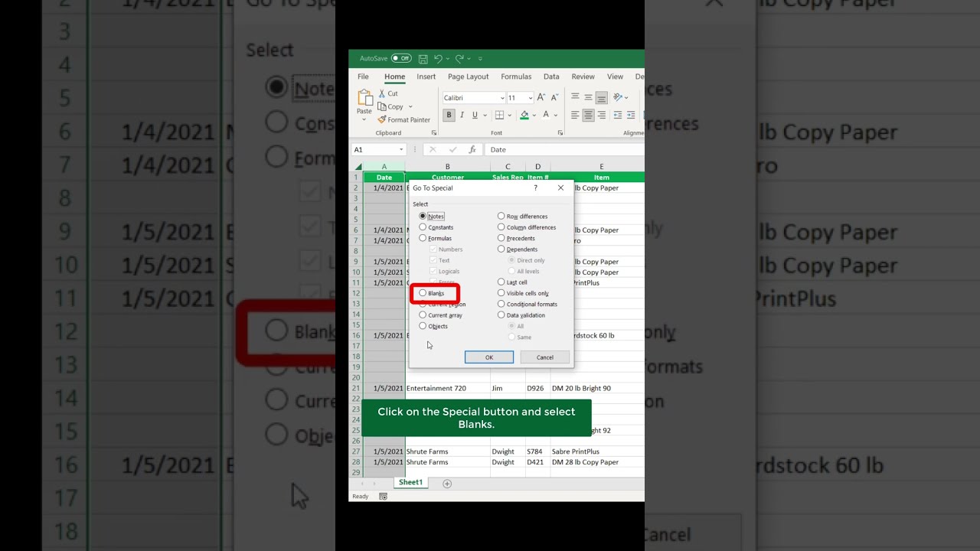The image size is (980, 551).
Task: Open the font size dropdown
Action: point(531,98)
